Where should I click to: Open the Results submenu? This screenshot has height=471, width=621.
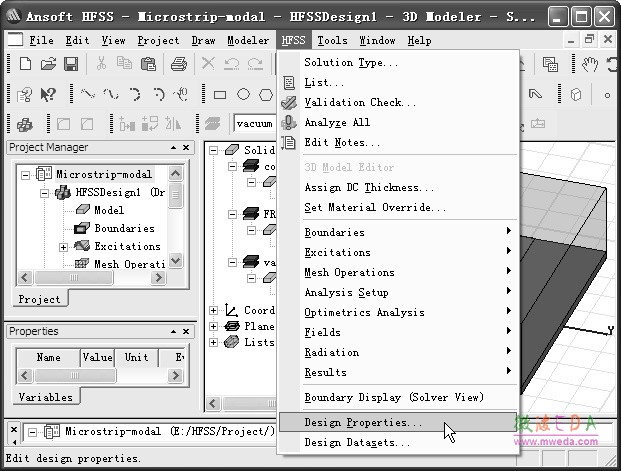[x=398, y=372]
